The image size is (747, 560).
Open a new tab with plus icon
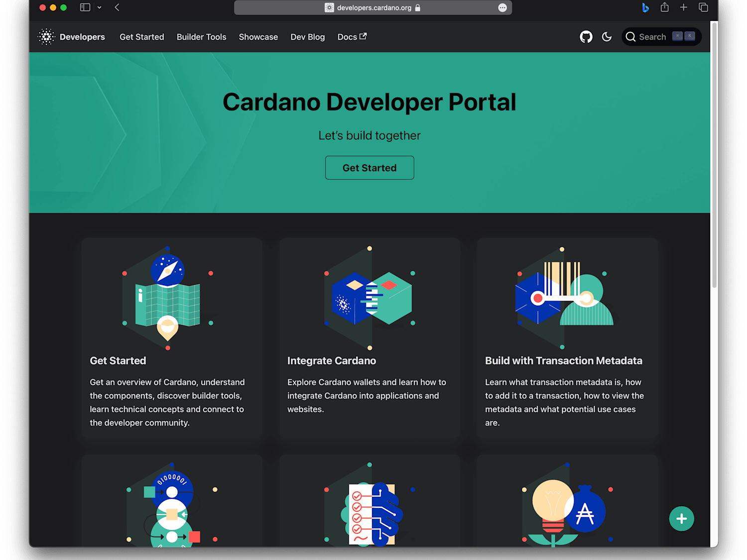683,7
